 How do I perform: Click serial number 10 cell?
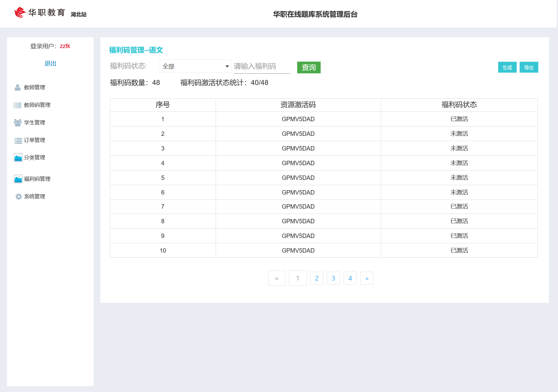[163, 251]
